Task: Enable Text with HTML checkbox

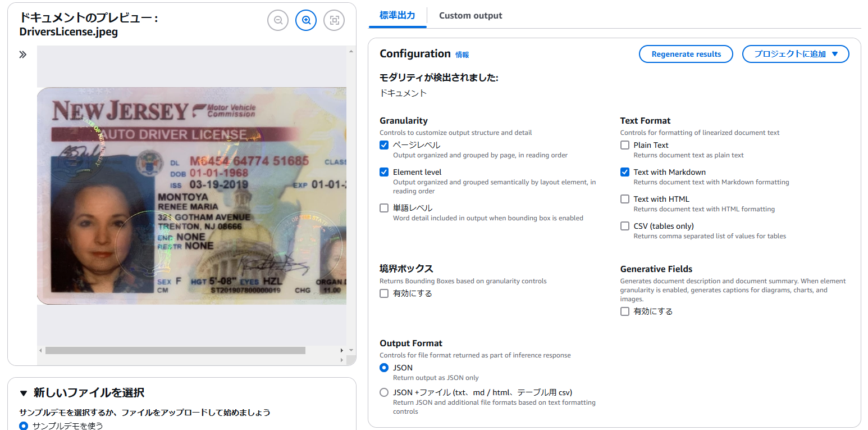Action: click(625, 199)
